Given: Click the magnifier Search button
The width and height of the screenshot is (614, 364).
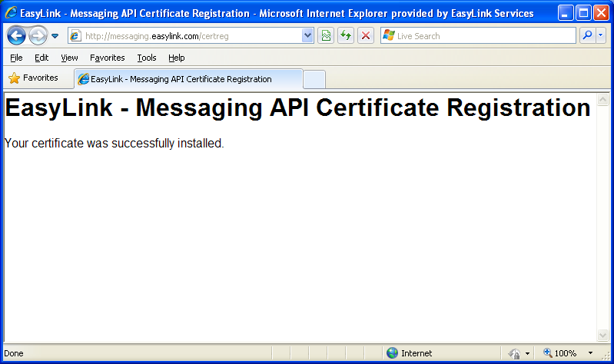Looking at the screenshot, I should tap(587, 35).
